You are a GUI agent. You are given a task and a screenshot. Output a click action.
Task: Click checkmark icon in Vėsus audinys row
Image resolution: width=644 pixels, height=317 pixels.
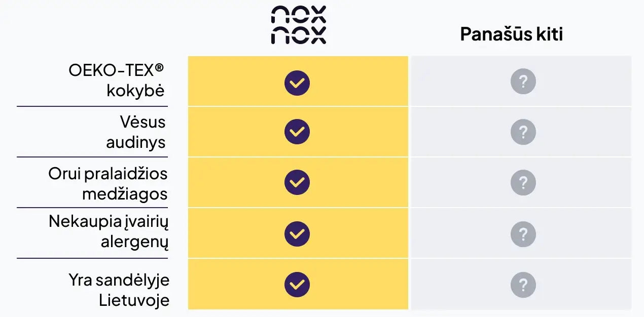click(x=297, y=132)
